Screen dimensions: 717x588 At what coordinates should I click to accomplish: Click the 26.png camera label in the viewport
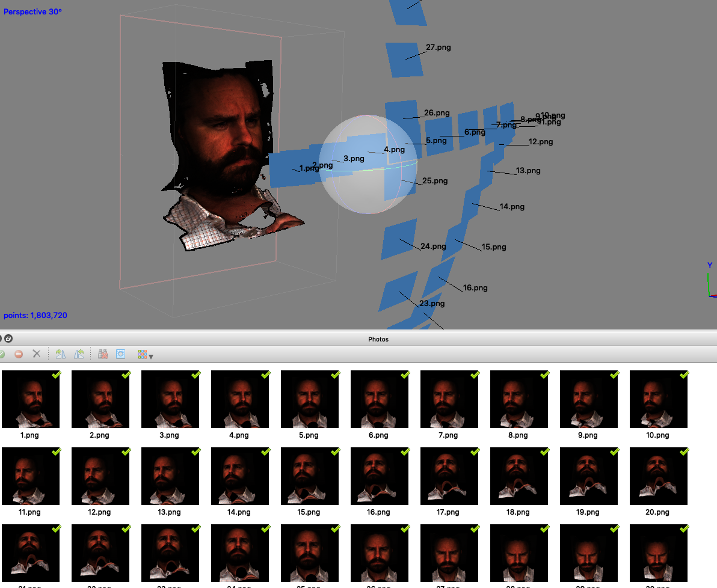point(438,113)
